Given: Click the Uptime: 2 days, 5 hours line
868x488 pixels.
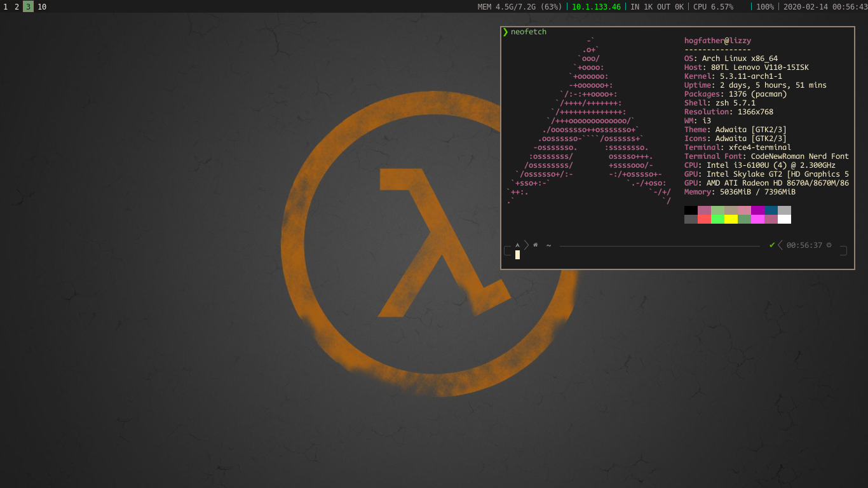Looking at the screenshot, I should coord(756,85).
